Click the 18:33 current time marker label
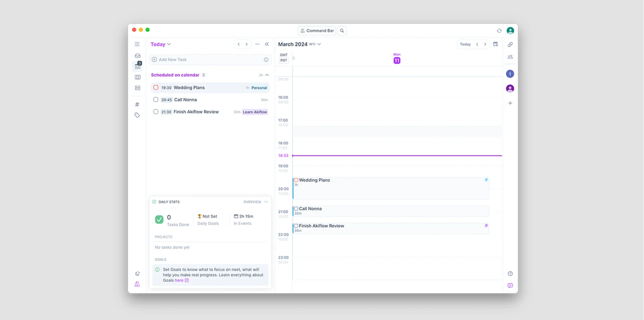 pyautogui.click(x=283, y=155)
